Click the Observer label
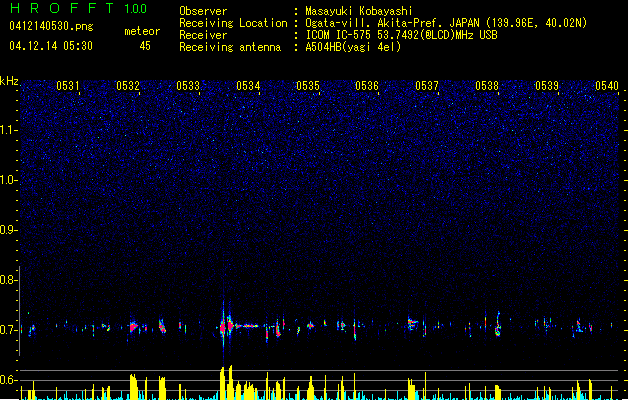This screenshot has height=400, width=629. (203, 11)
